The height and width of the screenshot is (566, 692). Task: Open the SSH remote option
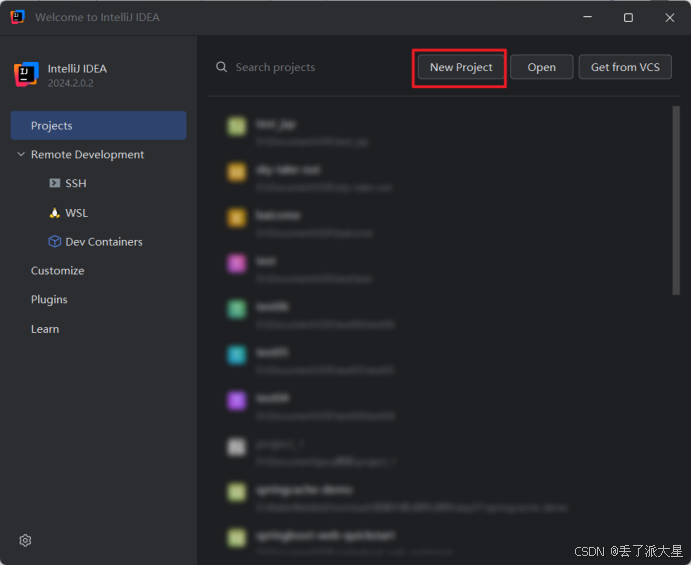[76, 183]
